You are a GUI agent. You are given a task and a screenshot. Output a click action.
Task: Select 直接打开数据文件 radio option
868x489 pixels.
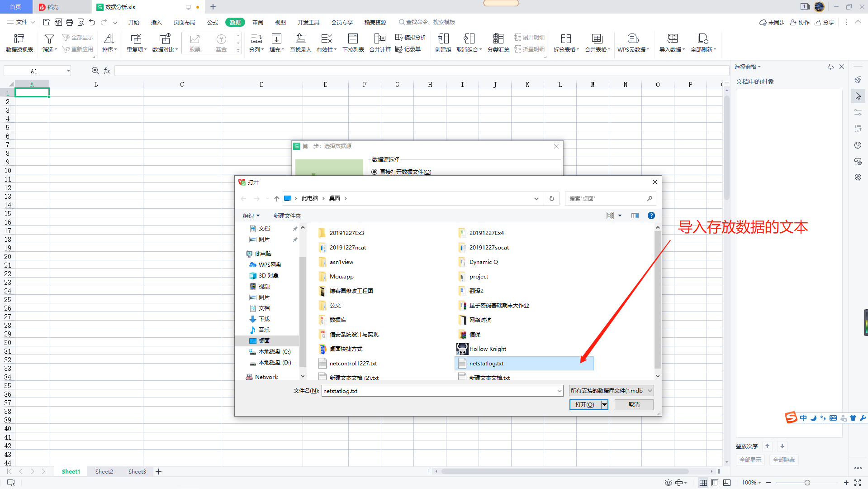click(374, 172)
